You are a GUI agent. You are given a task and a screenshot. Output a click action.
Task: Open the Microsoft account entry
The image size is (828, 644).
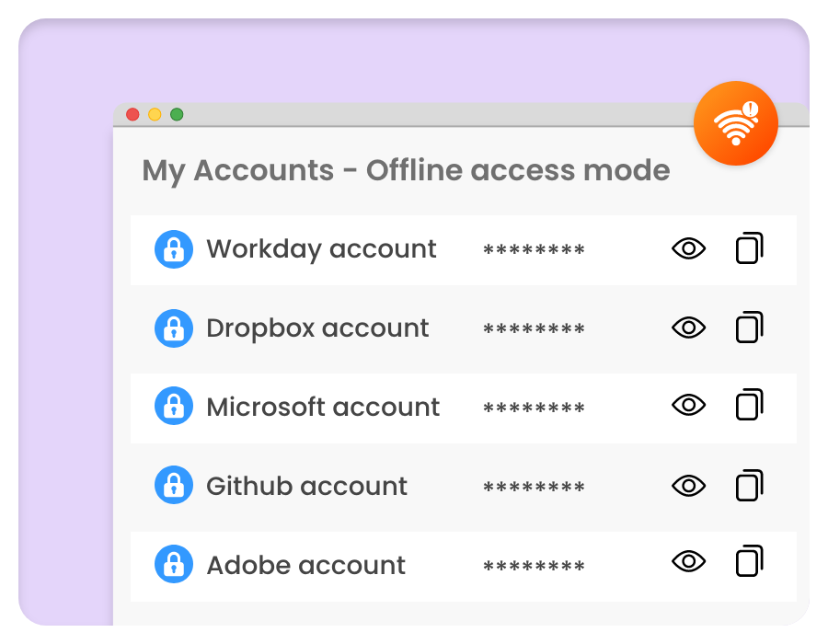click(x=323, y=407)
